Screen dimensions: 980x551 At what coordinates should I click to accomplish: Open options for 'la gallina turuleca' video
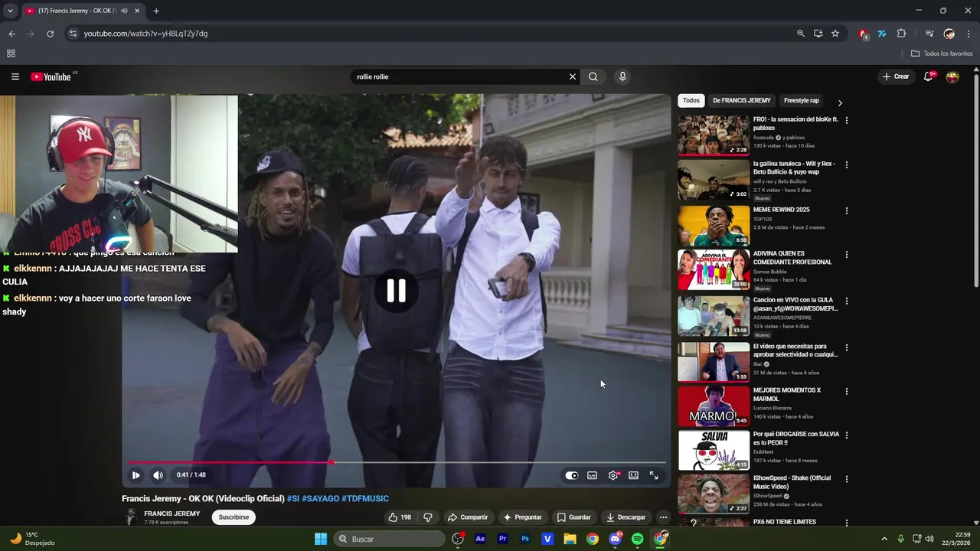pyautogui.click(x=846, y=165)
